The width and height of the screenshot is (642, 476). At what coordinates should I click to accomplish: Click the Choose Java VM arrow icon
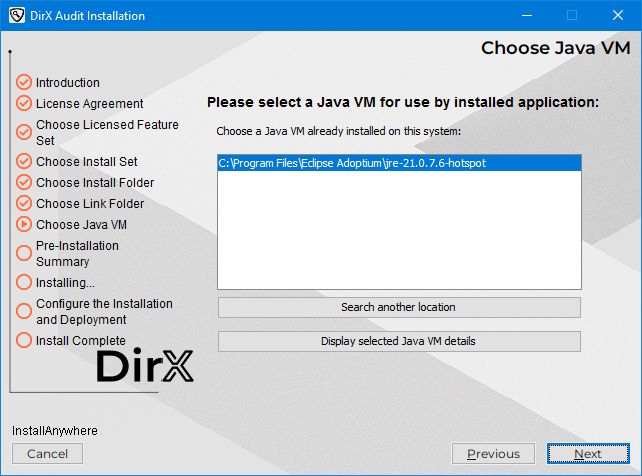tap(24, 224)
